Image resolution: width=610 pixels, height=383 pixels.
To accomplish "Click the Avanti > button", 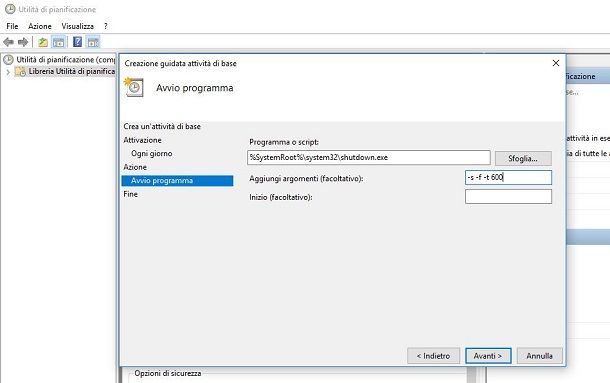I will [x=488, y=356].
